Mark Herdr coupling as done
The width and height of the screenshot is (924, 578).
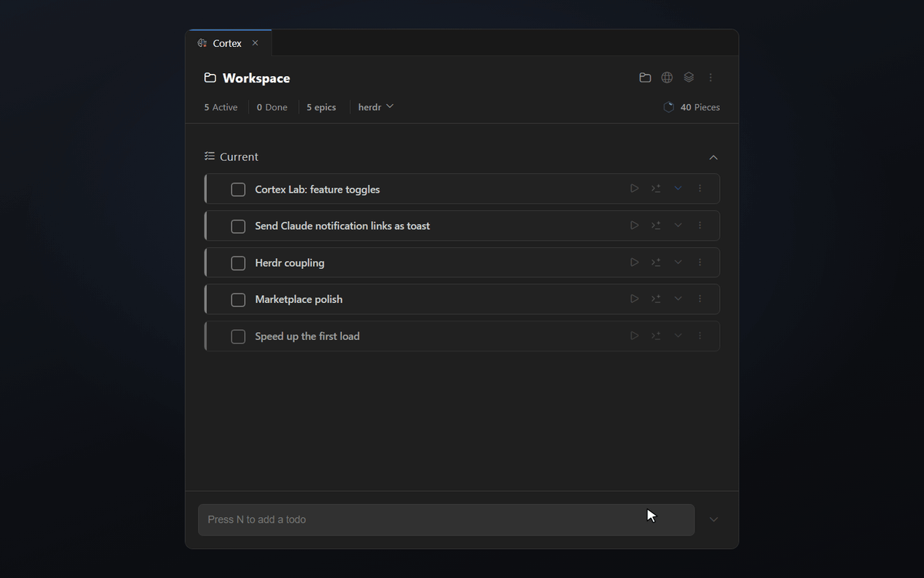click(x=238, y=264)
